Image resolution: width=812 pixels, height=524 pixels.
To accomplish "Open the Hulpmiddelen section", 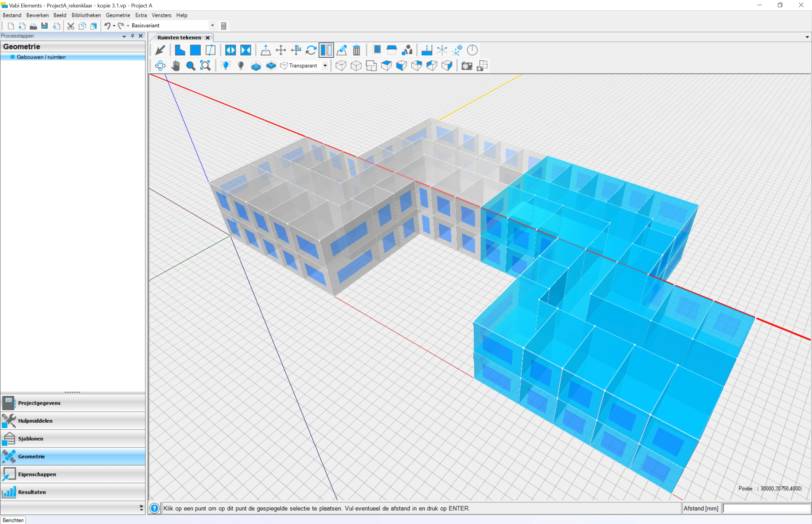I will pyautogui.click(x=73, y=421).
